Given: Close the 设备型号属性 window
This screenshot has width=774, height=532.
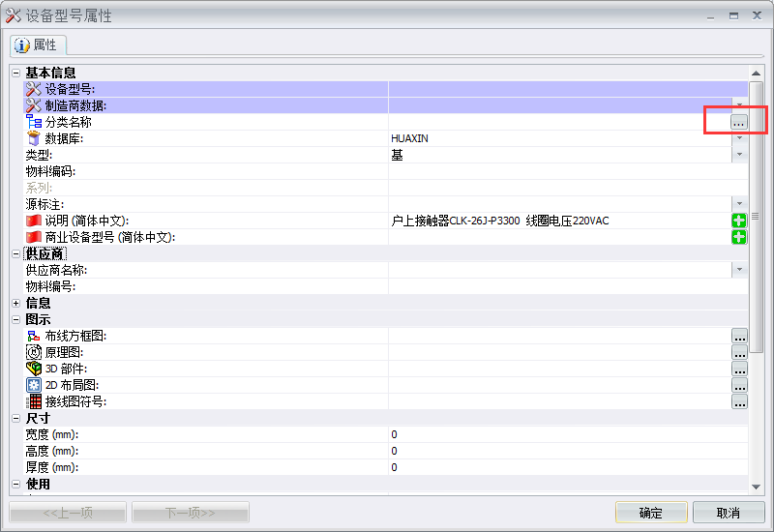Looking at the screenshot, I should tap(757, 15).
